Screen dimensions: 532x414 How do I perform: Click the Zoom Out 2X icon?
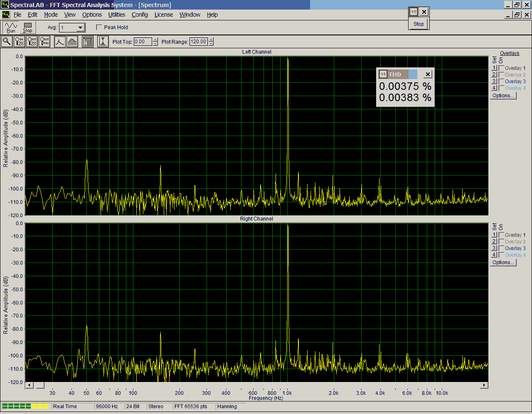32,41
